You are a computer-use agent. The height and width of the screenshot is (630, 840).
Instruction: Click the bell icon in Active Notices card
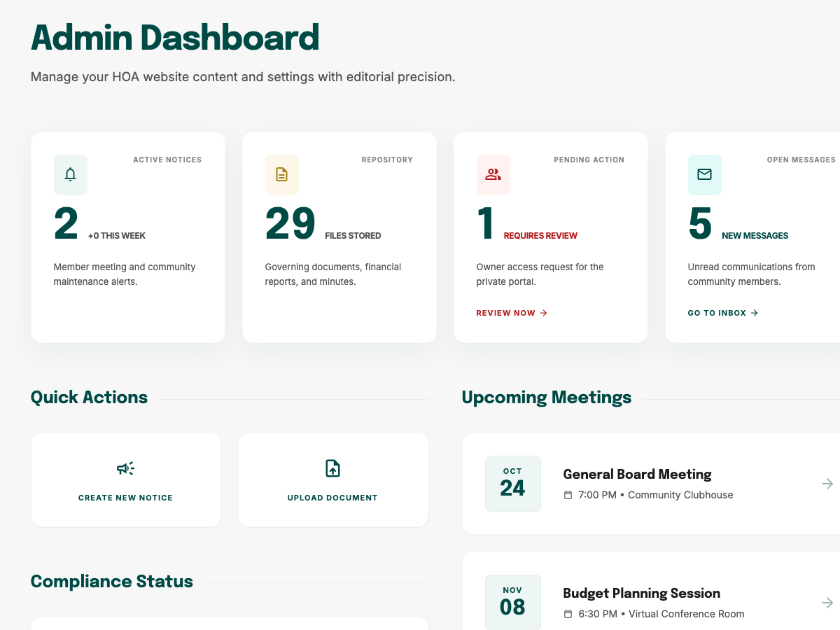[x=70, y=175]
